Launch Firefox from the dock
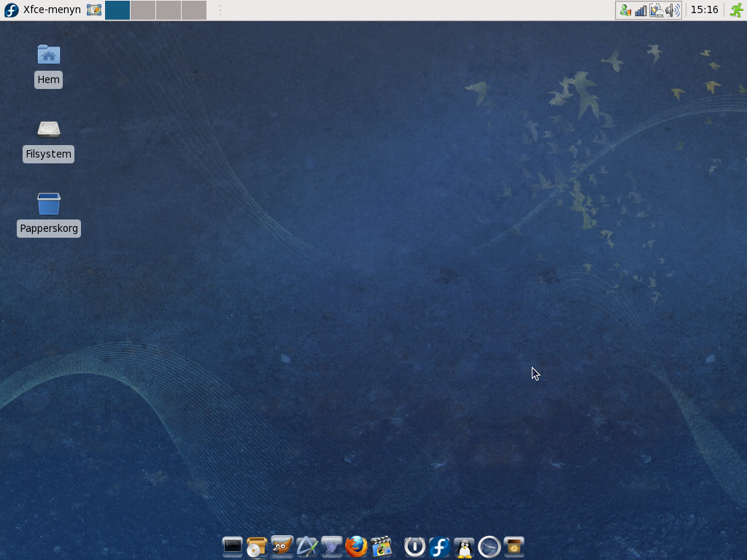747x560 pixels. tap(356, 546)
